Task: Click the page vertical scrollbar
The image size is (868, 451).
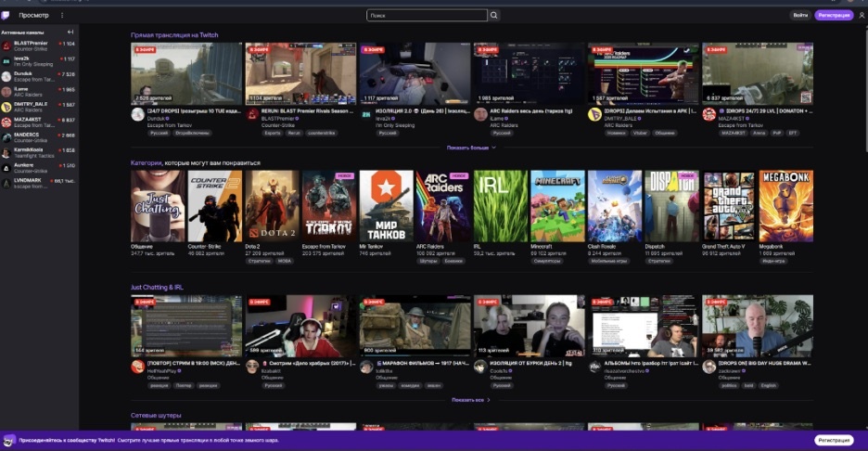Action: coord(865,89)
